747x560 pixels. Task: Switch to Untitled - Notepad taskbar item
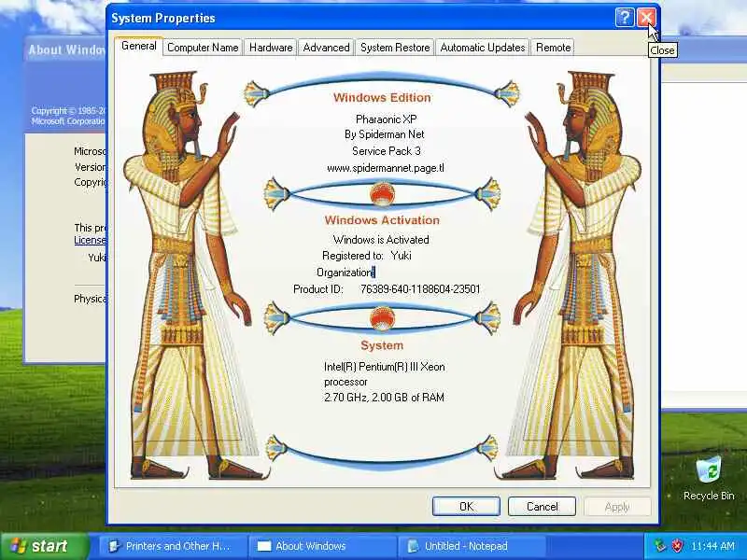coord(472,546)
